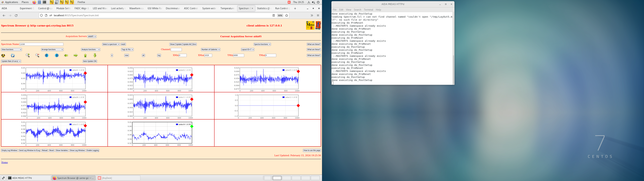Click the green diamond marker on aida16 plot
This screenshot has width=644, height=181.
tap(192, 127)
